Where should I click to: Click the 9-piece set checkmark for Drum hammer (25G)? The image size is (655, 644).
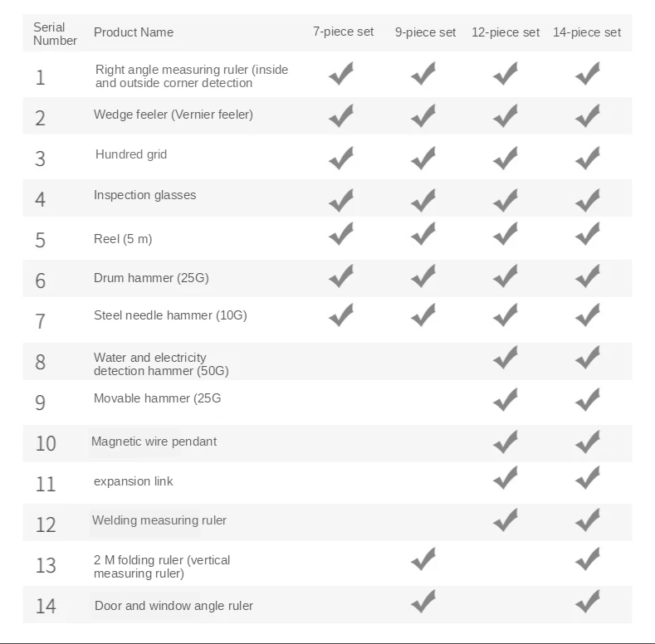pos(423,276)
